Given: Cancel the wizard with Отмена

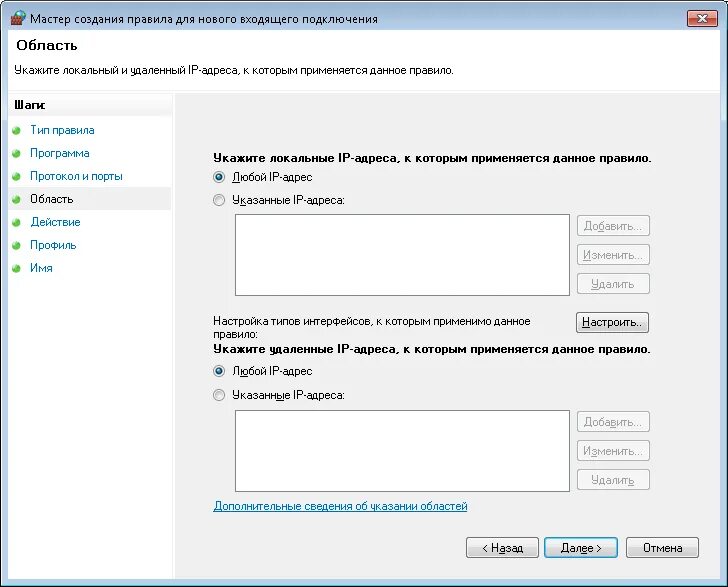Looking at the screenshot, I should click(x=663, y=548).
